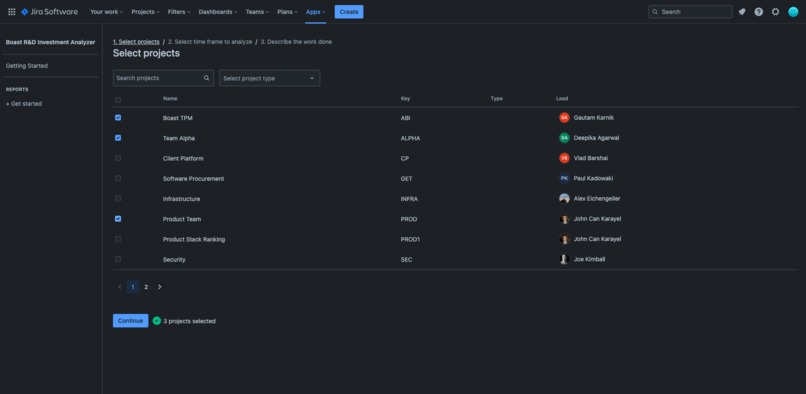Expand the Projects menu

[x=145, y=12]
